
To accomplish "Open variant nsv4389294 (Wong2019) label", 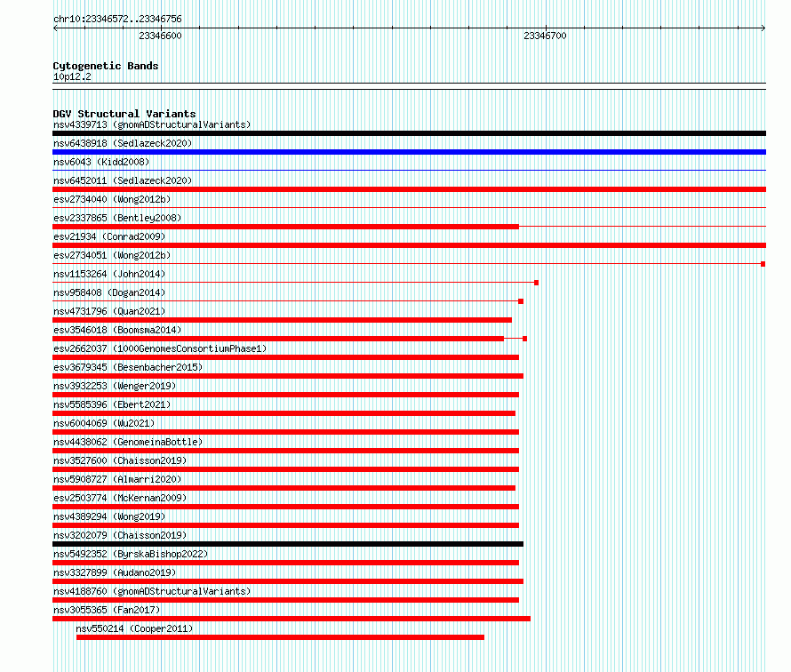I will tap(109, 516).
